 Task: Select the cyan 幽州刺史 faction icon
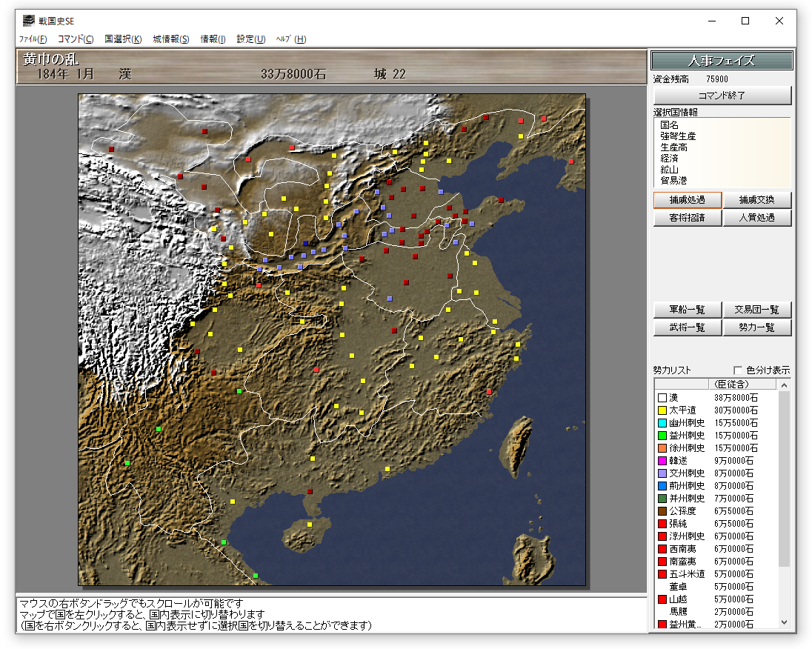tap(662, 423)
